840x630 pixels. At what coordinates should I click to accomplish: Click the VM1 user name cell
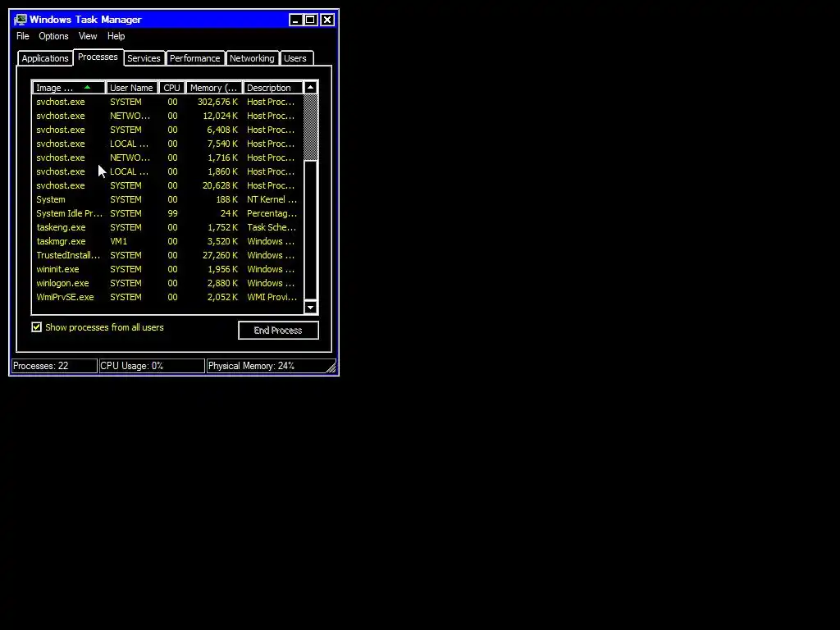118,241
